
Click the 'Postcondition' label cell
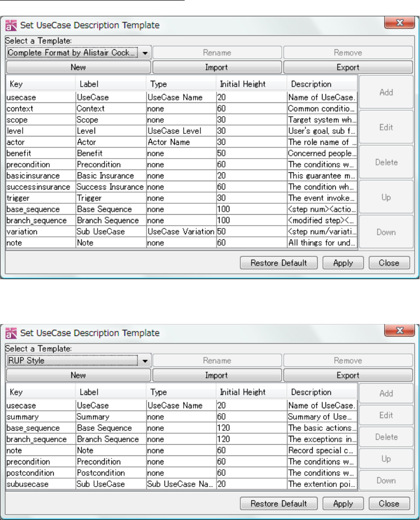point(111,473)
